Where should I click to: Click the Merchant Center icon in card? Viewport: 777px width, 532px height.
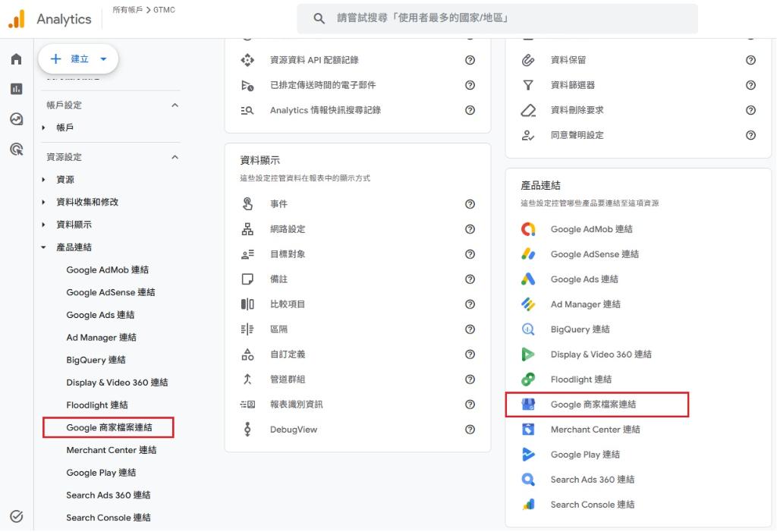pos(528,430)
